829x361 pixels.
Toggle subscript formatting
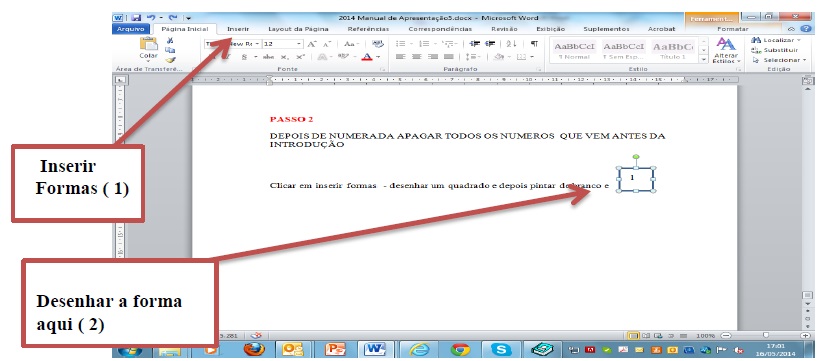pos(284,57)
